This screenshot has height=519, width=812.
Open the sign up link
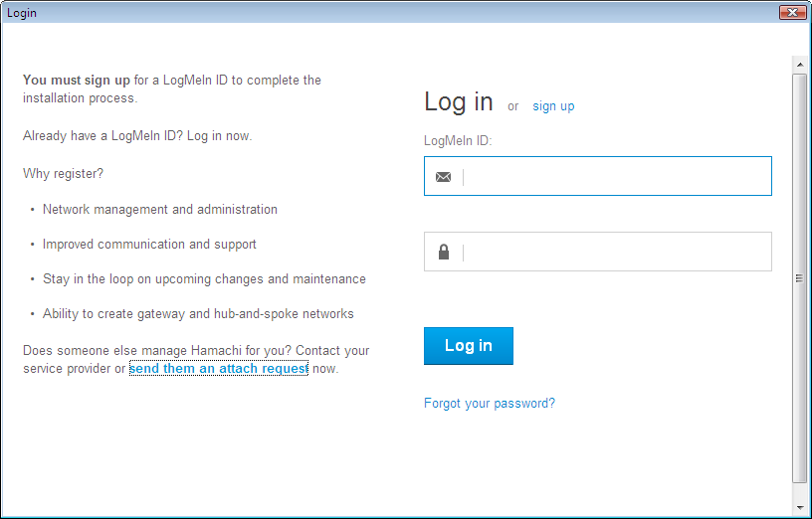tap(553, 106)
